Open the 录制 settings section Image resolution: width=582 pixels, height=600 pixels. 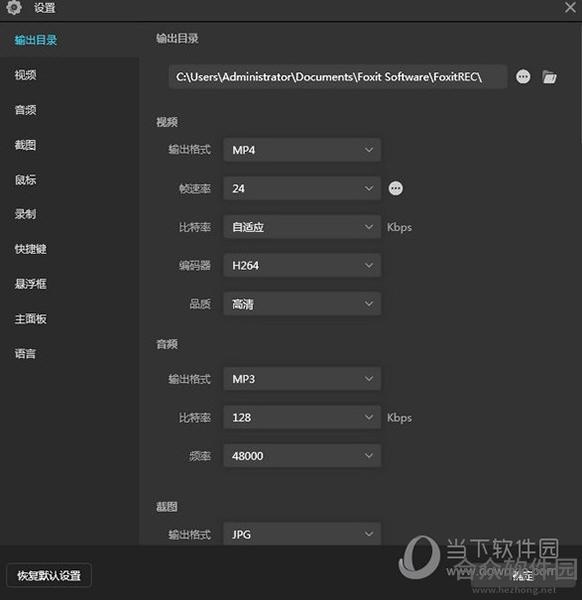click(x=25, y=214)
